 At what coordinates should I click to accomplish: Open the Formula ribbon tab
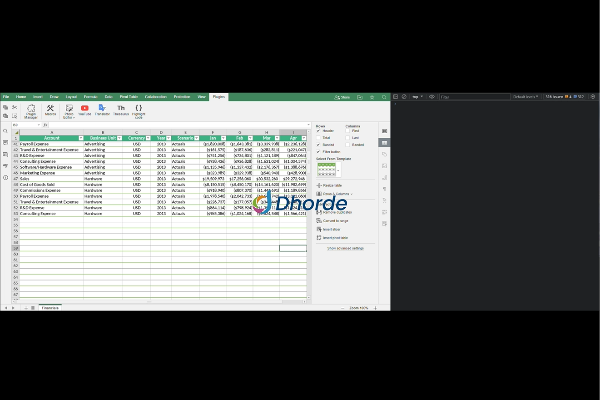pos(90,96)
